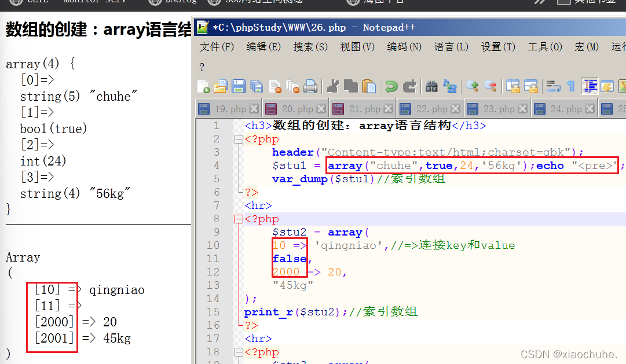Toggle synchronized vertical scrolling
626x364 pixels.
click(x=513, y=86)
